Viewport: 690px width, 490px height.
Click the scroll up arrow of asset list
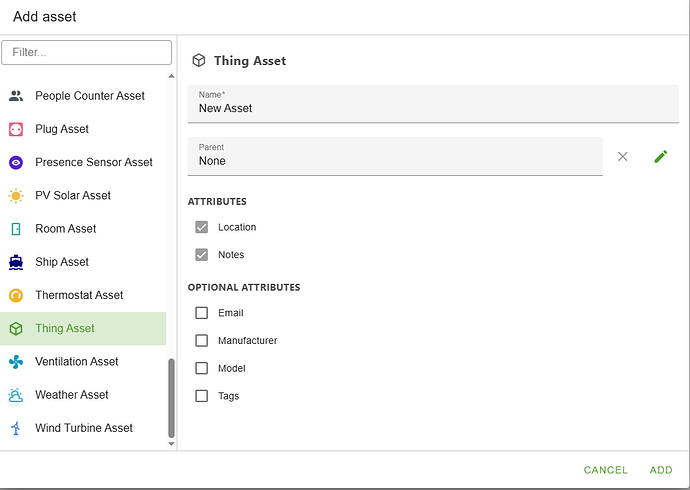pos(171,77)
